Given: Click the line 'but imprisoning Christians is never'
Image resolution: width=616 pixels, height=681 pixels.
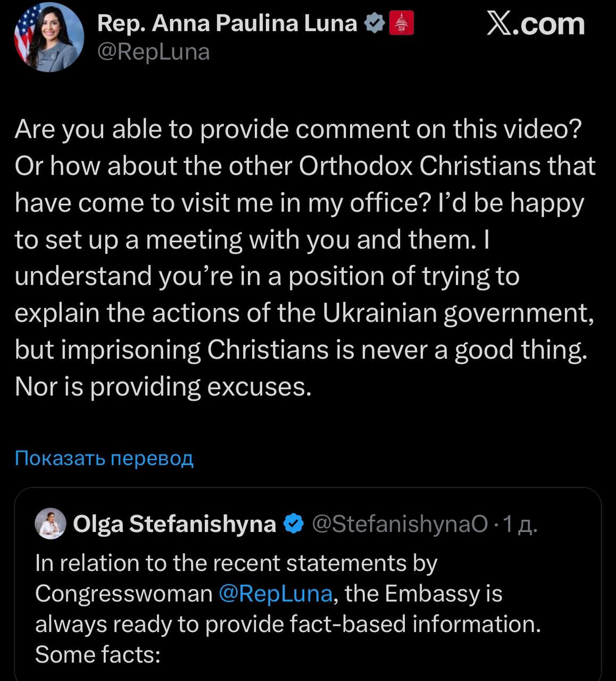Looking at the screenshot, I should click(301, 350).
